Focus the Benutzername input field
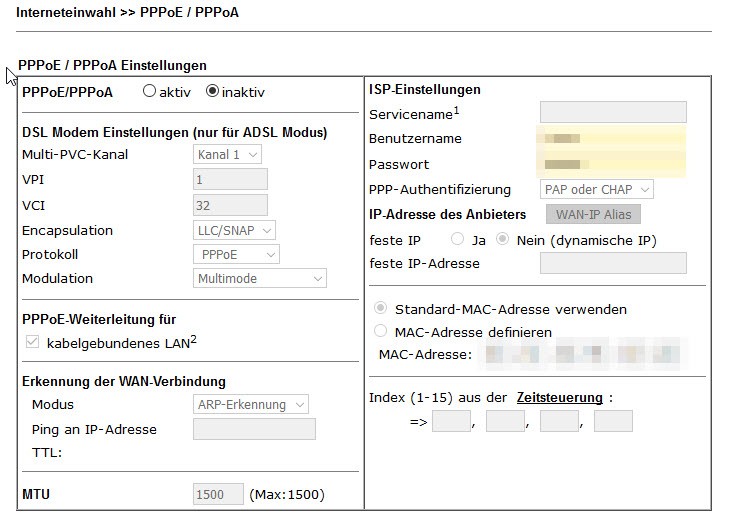The height and width of the screenshot is (522, 729). coord(611,138)
